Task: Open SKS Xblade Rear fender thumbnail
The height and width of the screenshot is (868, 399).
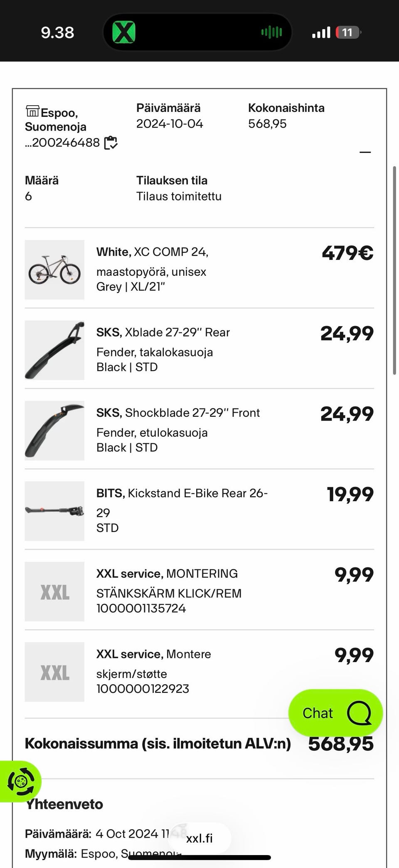Action: [54, 350]
